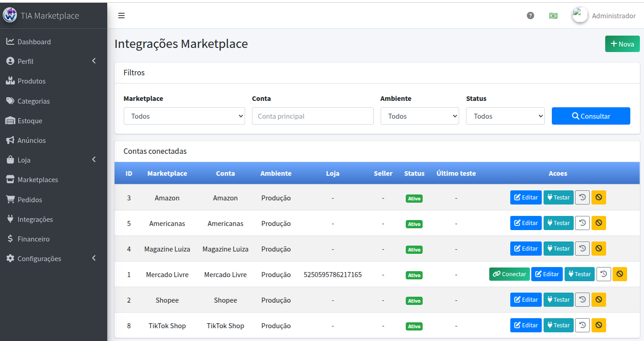Click the TIA Marketplace logo
This screenshot has height=341, width=644.
pyautogui.click(x=10, y=15)
